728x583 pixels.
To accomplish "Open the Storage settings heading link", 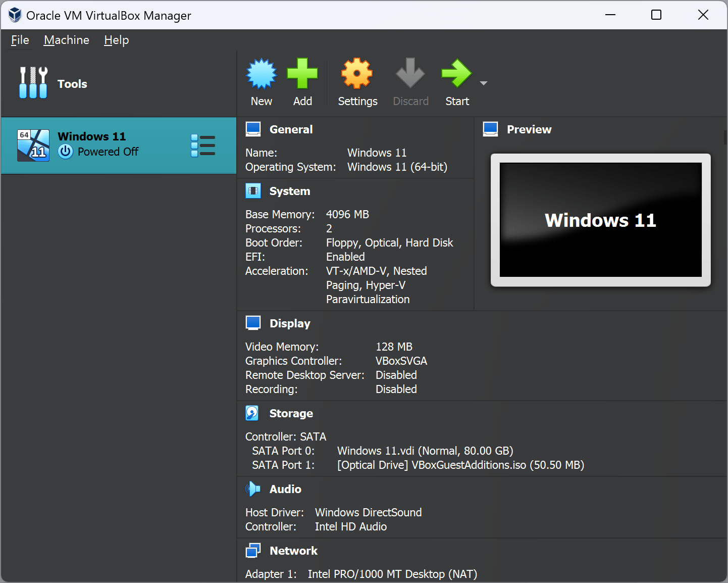I will coord(291,413).
